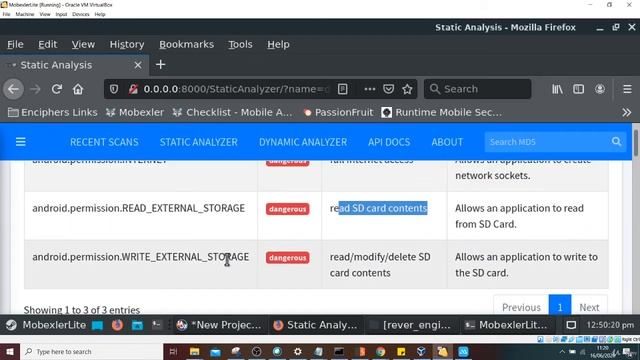Open File Explorer from Windows taskbar
Viewport: 640px width, 360px height.
pos(195,351)
